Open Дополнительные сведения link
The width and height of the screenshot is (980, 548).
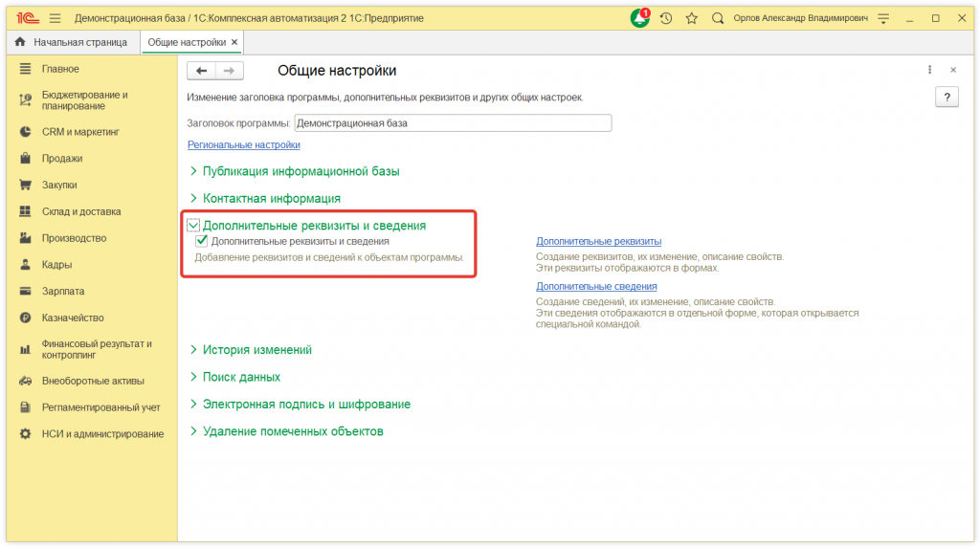point(596,286)
